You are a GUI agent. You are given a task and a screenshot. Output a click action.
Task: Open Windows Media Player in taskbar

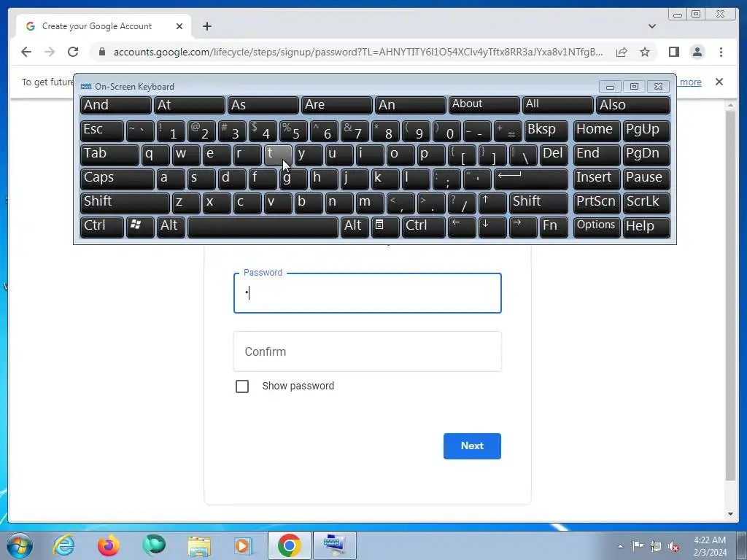(x=244, y=545)
